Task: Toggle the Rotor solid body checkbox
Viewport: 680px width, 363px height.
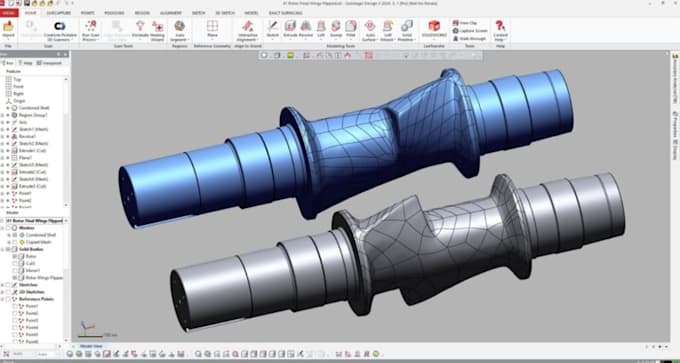Action: [15, 256]
